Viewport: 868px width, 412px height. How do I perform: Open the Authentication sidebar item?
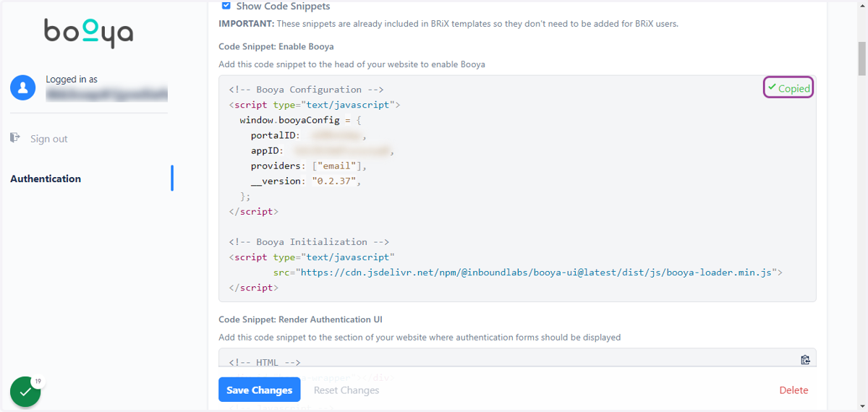[x=46, y=179]
